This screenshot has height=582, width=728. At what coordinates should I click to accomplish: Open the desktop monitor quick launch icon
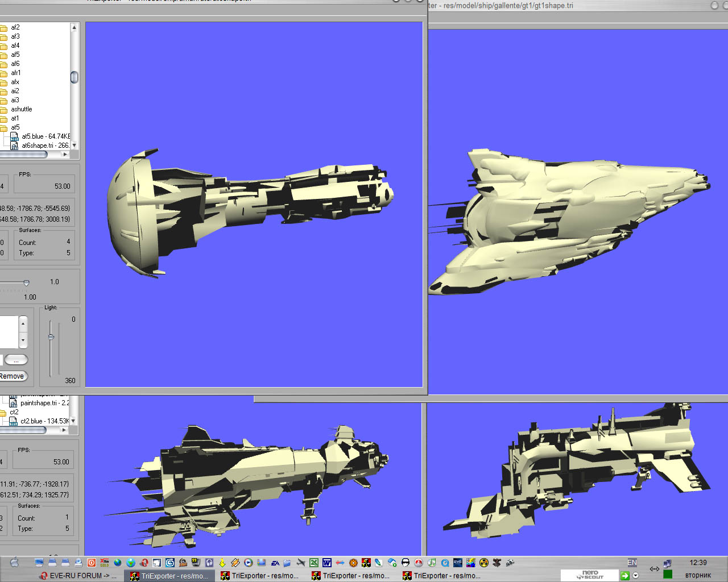click(x=39, y=563)
